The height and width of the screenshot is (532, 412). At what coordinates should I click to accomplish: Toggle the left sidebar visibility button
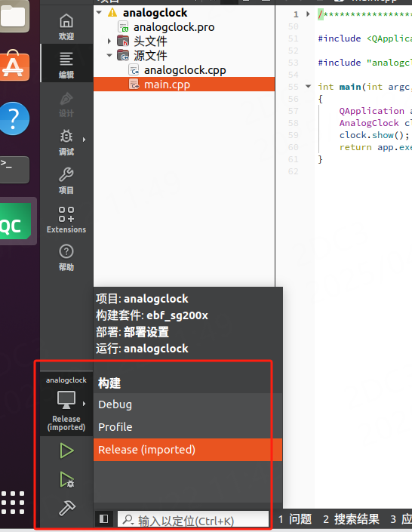click(104, 518)
